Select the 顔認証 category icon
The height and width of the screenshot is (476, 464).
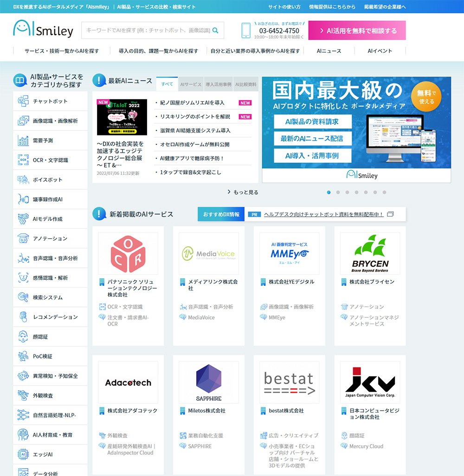pos(22,336)
